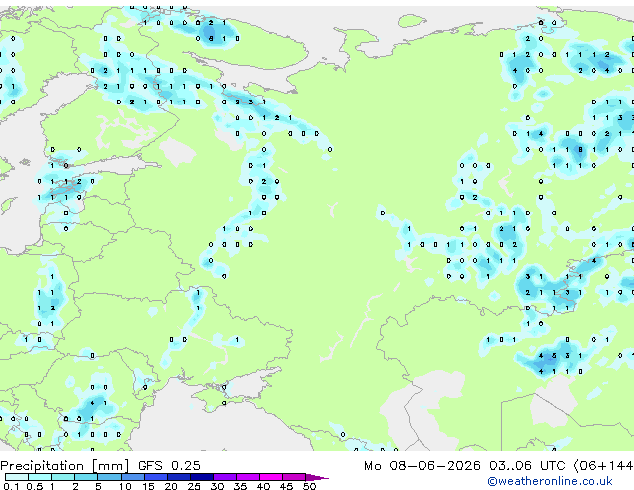Pick the legend swatch between 15 and 20
This screenshot has width=634, height=490.
156,477
